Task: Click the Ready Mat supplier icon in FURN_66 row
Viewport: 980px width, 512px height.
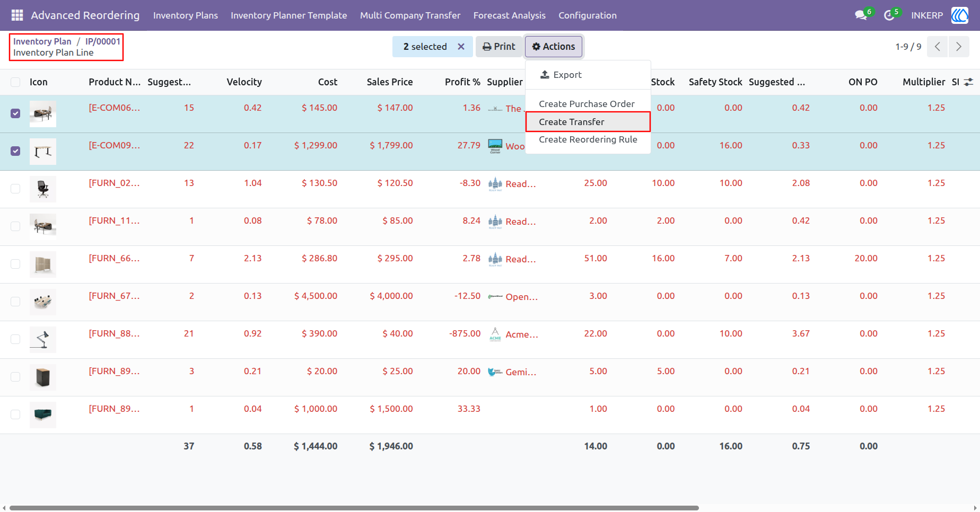Action: coord(495,259)
